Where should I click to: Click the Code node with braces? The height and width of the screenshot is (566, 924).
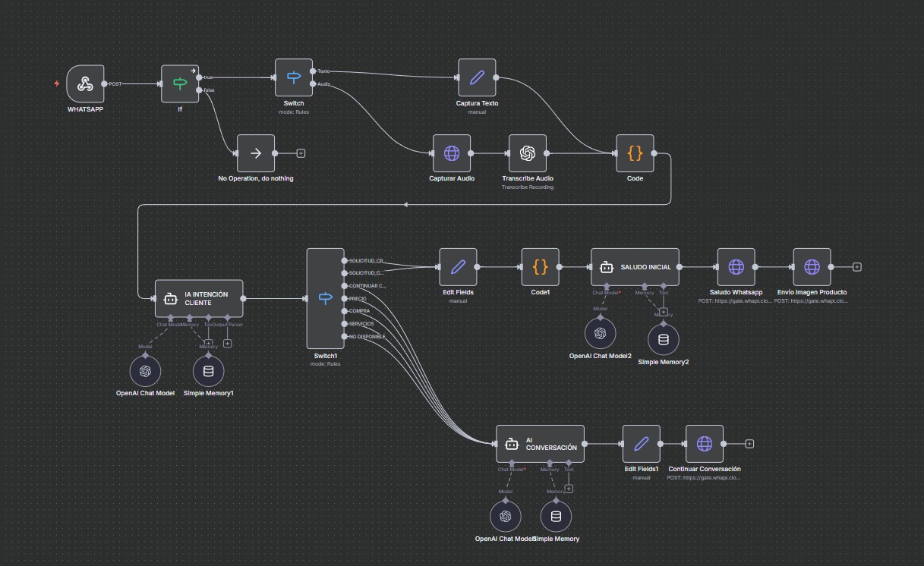(635, 153)
